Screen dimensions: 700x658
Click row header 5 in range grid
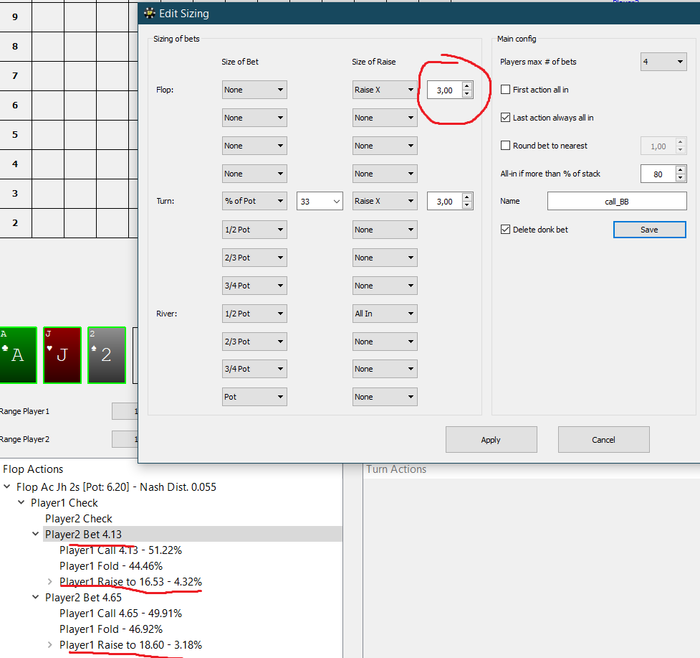pos(15,134)
